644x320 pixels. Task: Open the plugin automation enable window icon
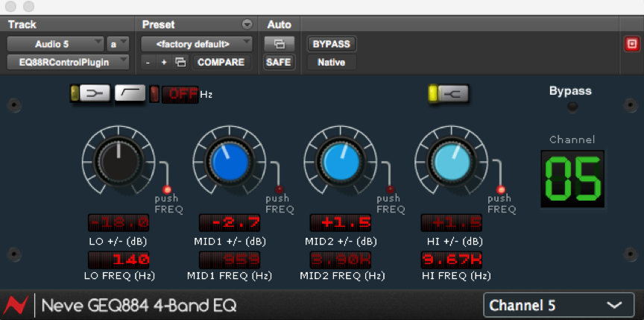point(280,44)
